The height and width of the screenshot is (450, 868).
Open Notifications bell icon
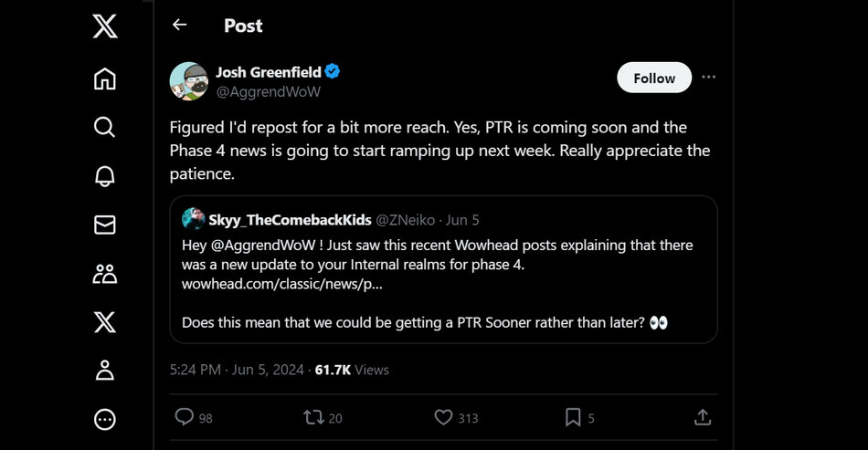point(105,176)
